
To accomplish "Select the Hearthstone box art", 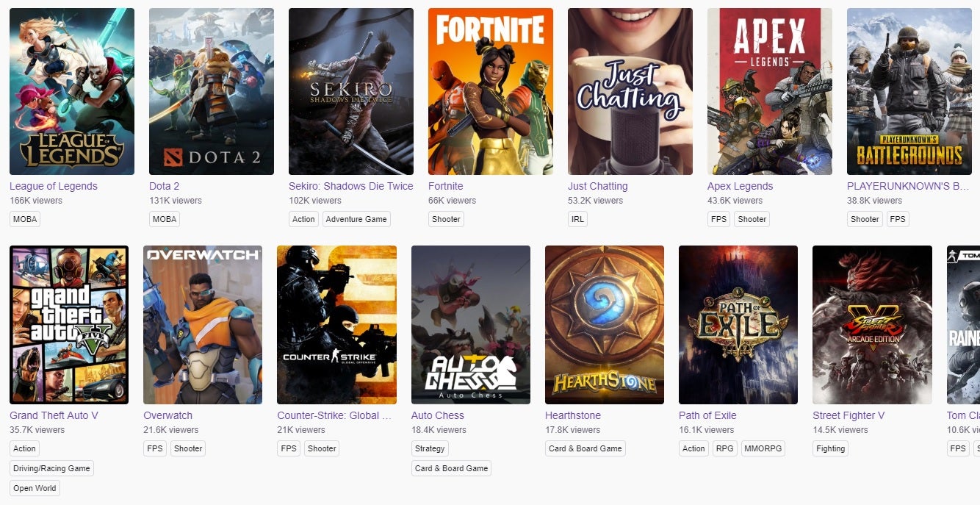I will tap(604, 324).
